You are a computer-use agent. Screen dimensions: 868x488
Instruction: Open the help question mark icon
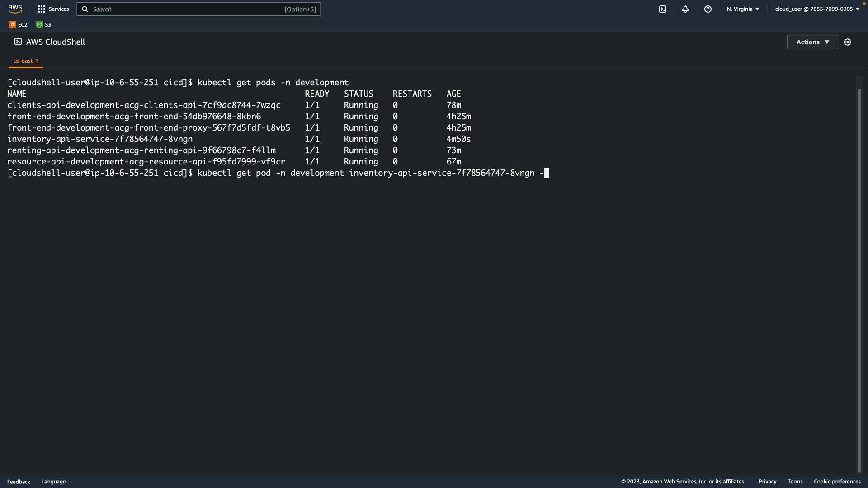pyautogui.click(x=708, y=9)
